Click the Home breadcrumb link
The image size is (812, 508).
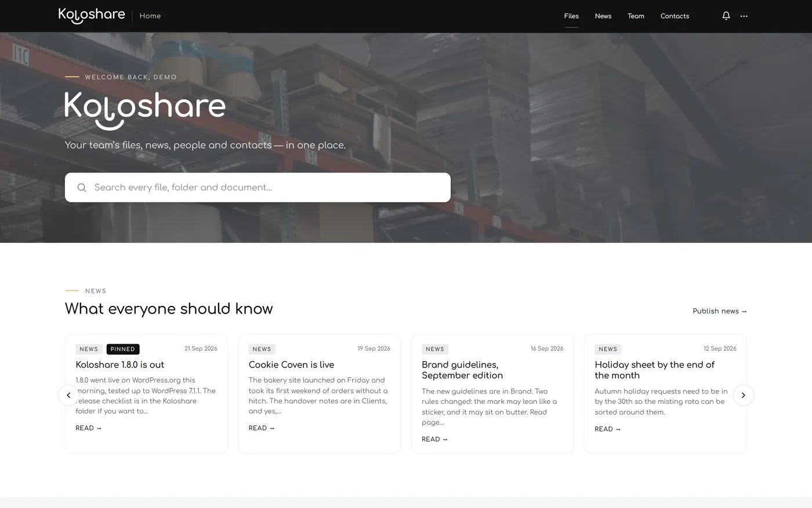tap(150, 16)
